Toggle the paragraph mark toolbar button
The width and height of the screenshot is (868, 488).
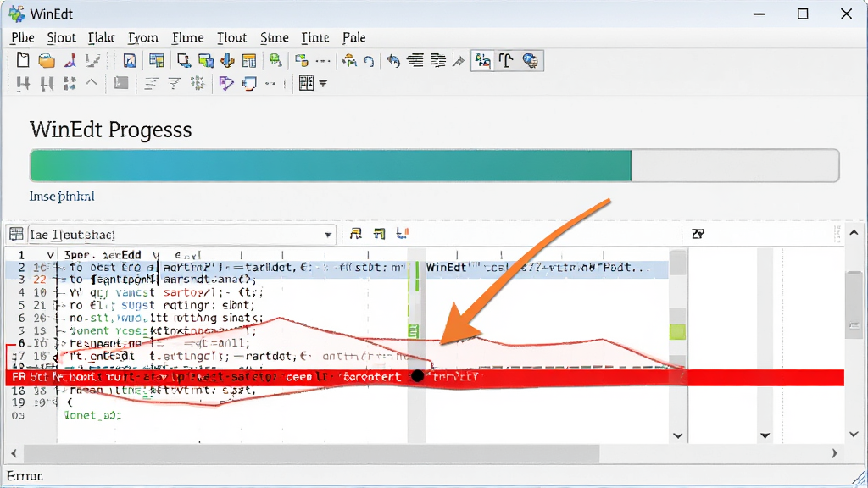click(x=506, y=60)
